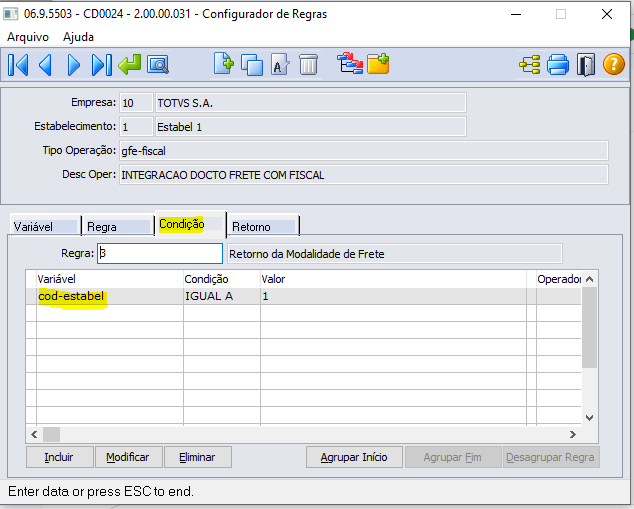Go to the first record
634x509 pixels.
click(18, 65)
